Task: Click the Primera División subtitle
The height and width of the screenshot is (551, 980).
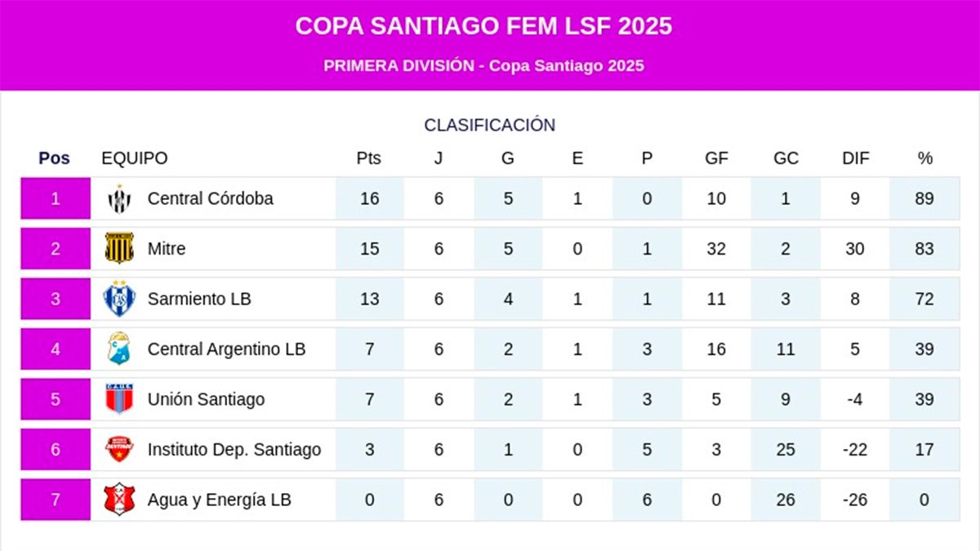Action: pos(483,66)
